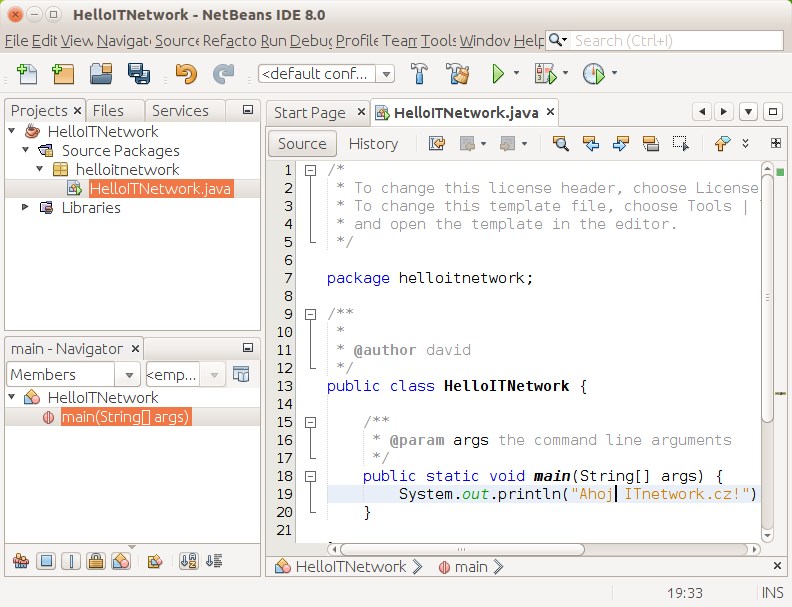792x607 pixels.
Task: Click Sort by Source icon
Action: pyautogui.click(x=214, y=561)
